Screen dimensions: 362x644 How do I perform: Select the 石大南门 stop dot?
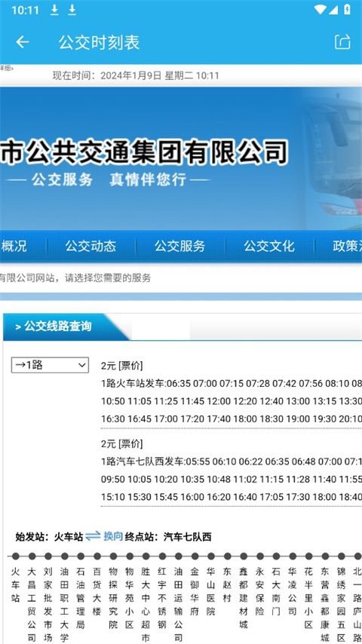[276, 557]
